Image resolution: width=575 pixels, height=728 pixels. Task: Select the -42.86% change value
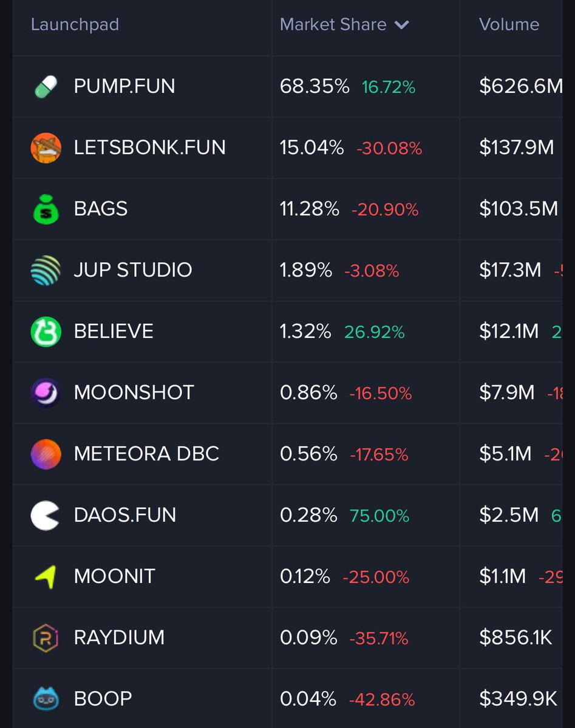click(x=382, y=700)
